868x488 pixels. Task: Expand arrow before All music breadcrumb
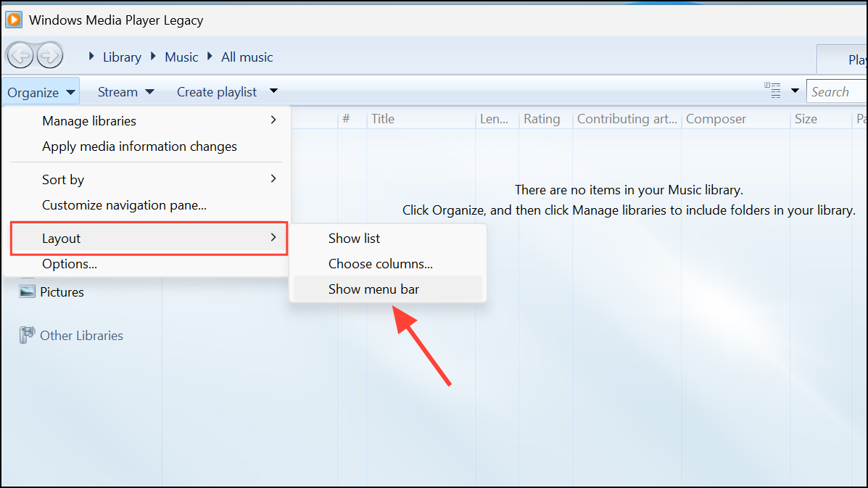point(210,57)
